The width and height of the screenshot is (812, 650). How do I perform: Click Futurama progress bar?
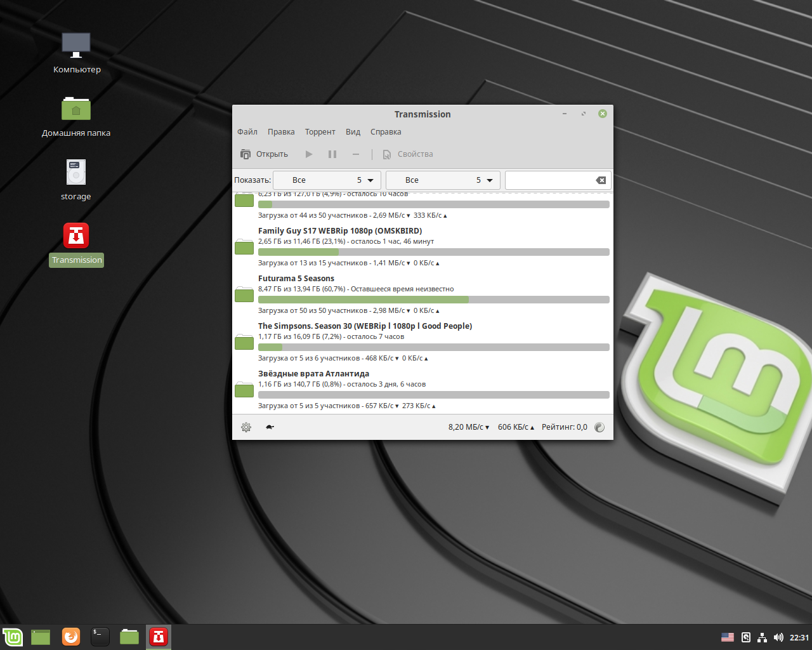pyautogui.click(x=434, y=300)
